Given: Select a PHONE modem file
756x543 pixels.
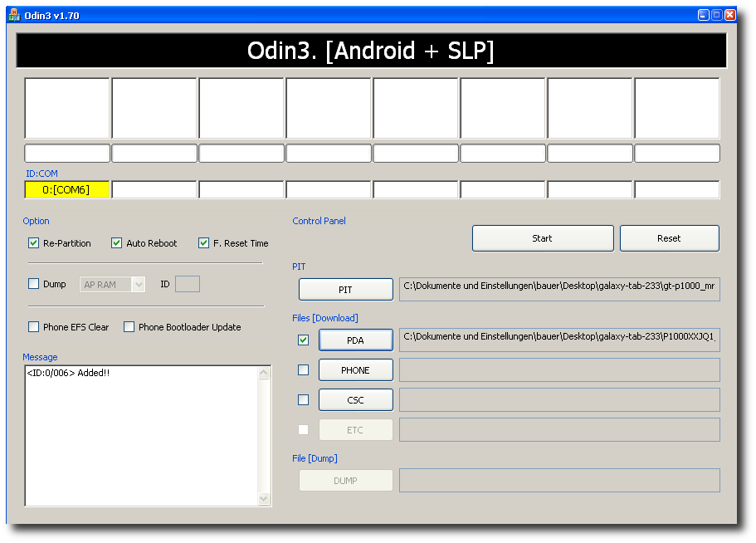Looking at the screenshot, I should point(356,369).
